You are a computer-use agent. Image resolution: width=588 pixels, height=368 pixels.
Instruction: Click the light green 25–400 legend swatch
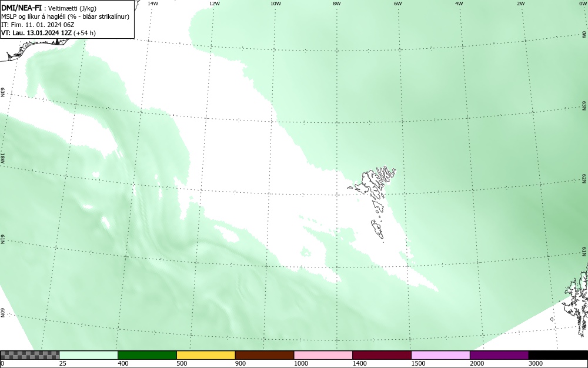tap(89, 355)
